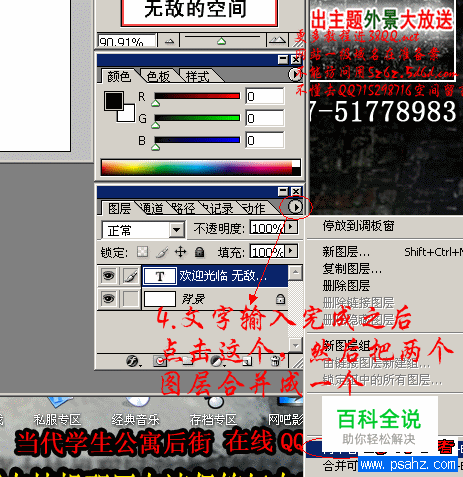This screenshot has height=477, width=463.
Task: Click the Navigator zoom slider handle
Action: coord(221,41)
